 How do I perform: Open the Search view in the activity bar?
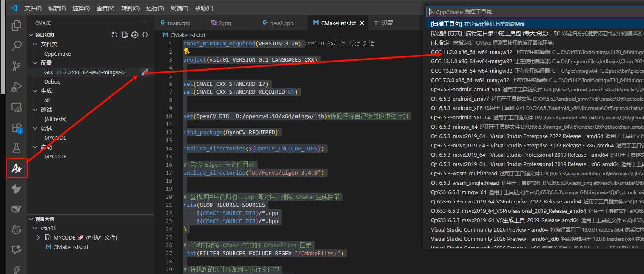(x=17, y=45)
